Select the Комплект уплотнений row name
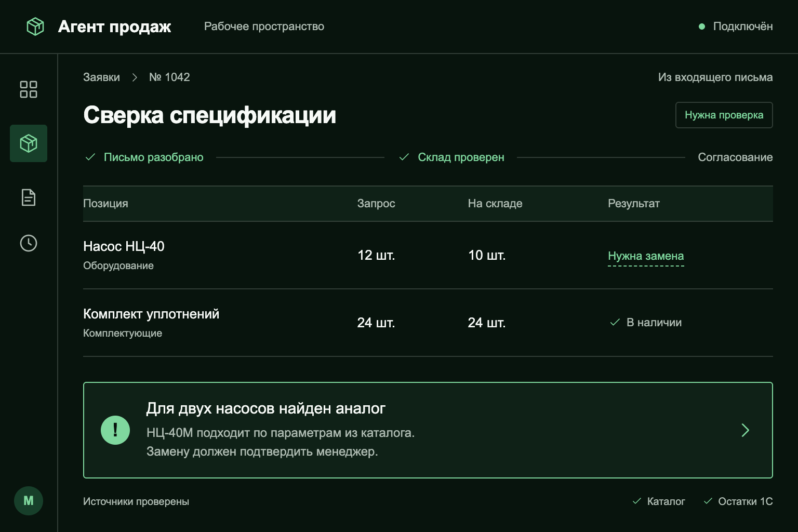Screen dimensions: 798x532 pos(151,314)
